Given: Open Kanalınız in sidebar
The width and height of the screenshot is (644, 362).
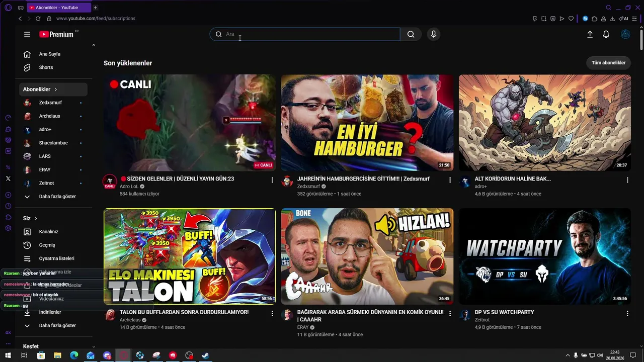Looking at the screenshot, I should coord(53,232).
